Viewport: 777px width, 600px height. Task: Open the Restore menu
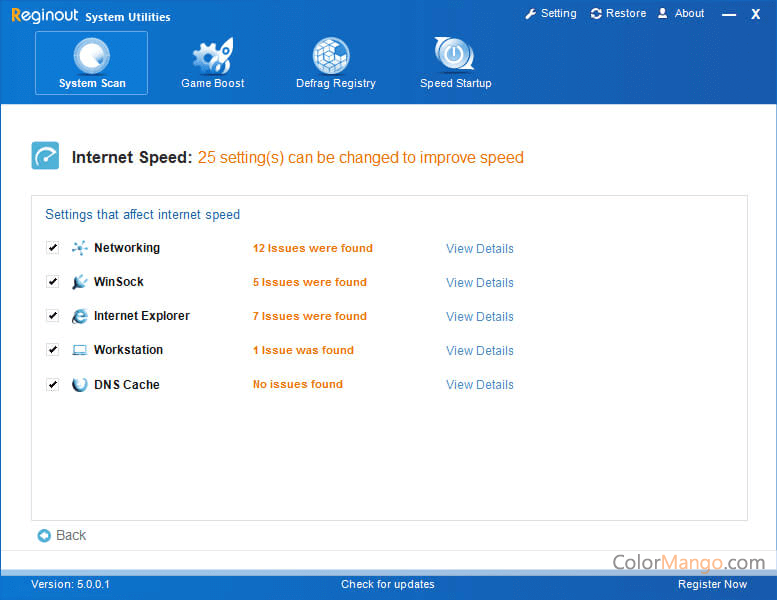(x=618, y=13)
